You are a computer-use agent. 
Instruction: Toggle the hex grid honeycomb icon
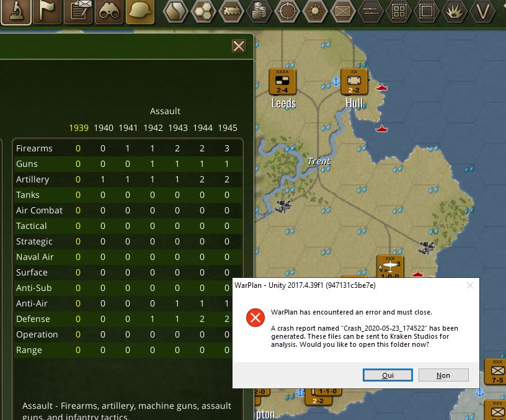(x=203, y=11)
